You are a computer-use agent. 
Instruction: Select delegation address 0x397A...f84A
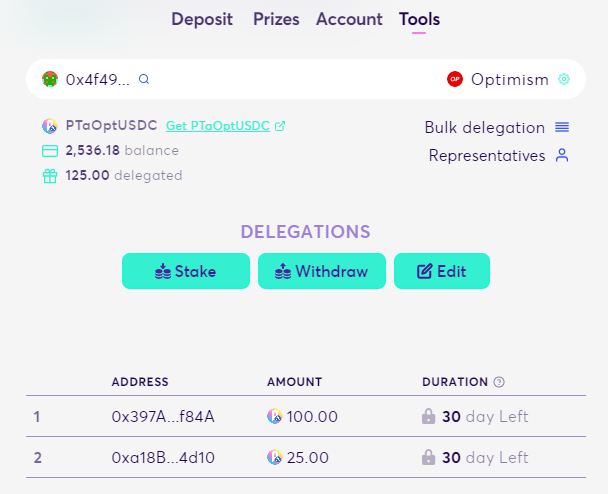click(163, 416)
